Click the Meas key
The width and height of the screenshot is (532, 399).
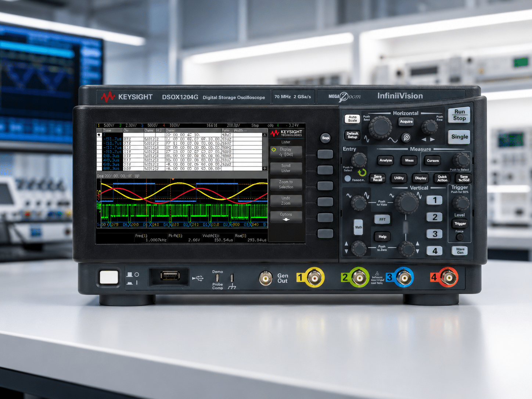409,160
